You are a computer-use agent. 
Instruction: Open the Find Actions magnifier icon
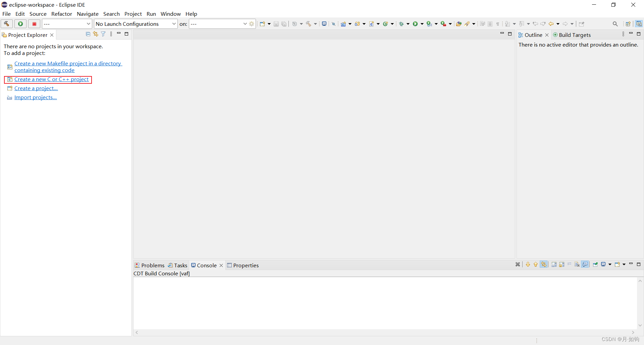pyautogui.click(x=615, y=24)
